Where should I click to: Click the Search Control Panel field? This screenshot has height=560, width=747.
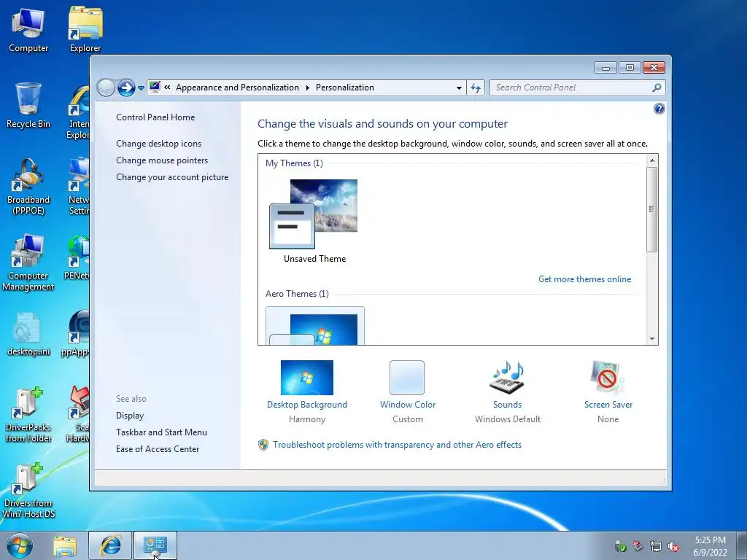(x=572, y=87)
